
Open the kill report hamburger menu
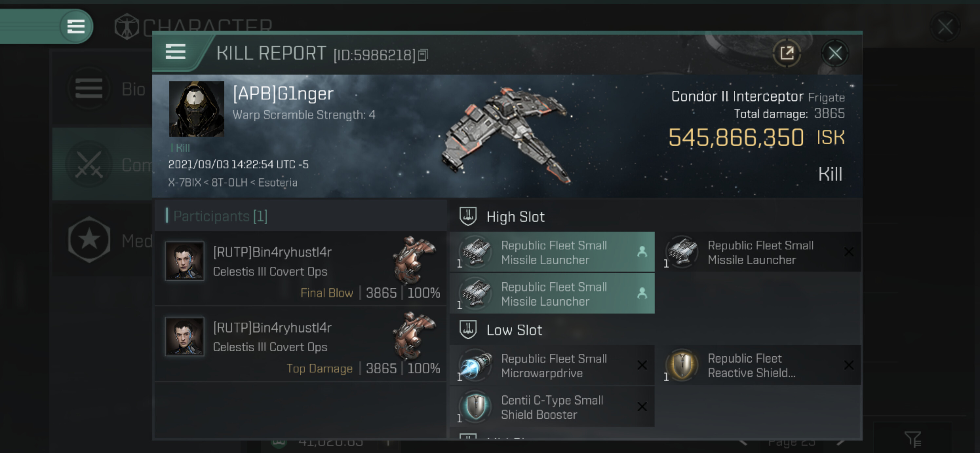coord(175,52)
